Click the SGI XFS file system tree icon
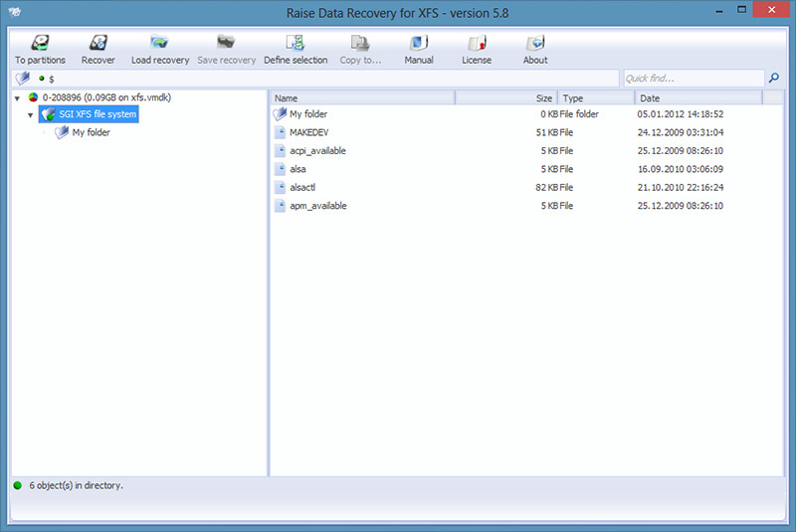 tap(49, 114)
